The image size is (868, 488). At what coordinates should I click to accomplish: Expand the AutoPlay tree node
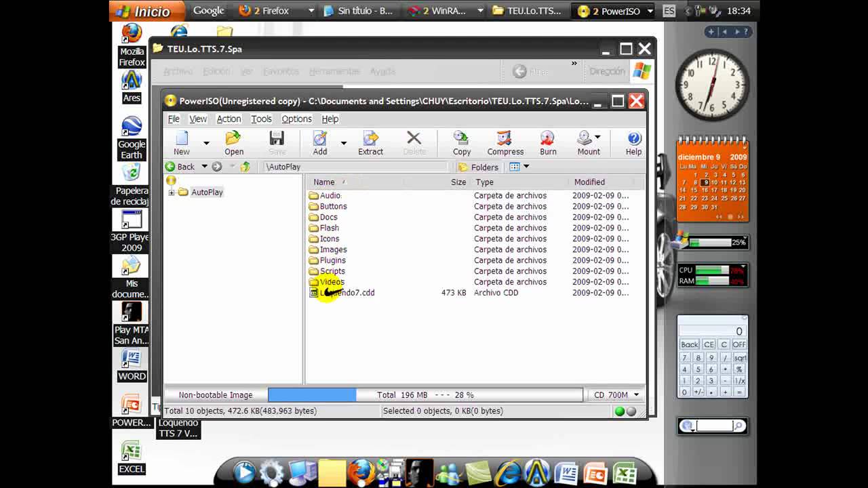pos(172,192)
